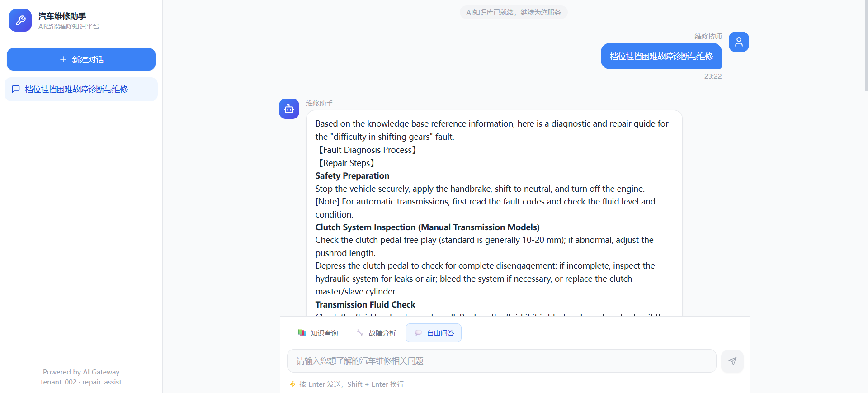
Task: Switch to 知识查询 mode
Action: click(318, 333)
